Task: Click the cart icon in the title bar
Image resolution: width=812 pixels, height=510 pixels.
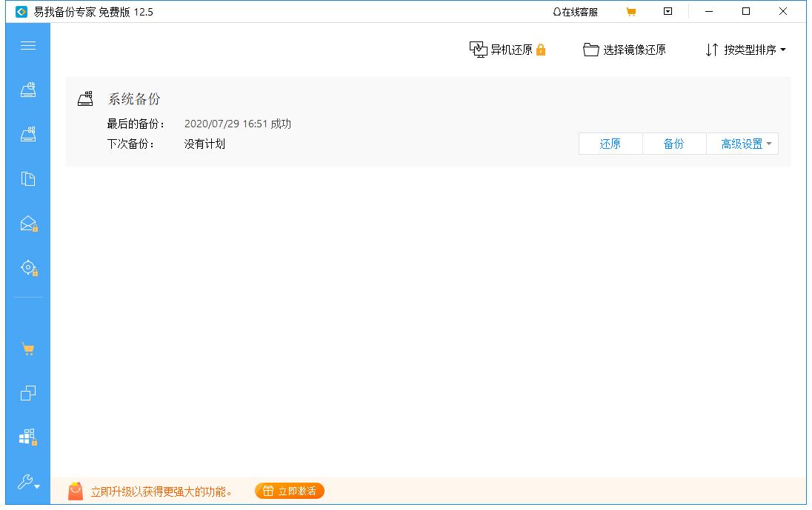Action: coord(630,12)
